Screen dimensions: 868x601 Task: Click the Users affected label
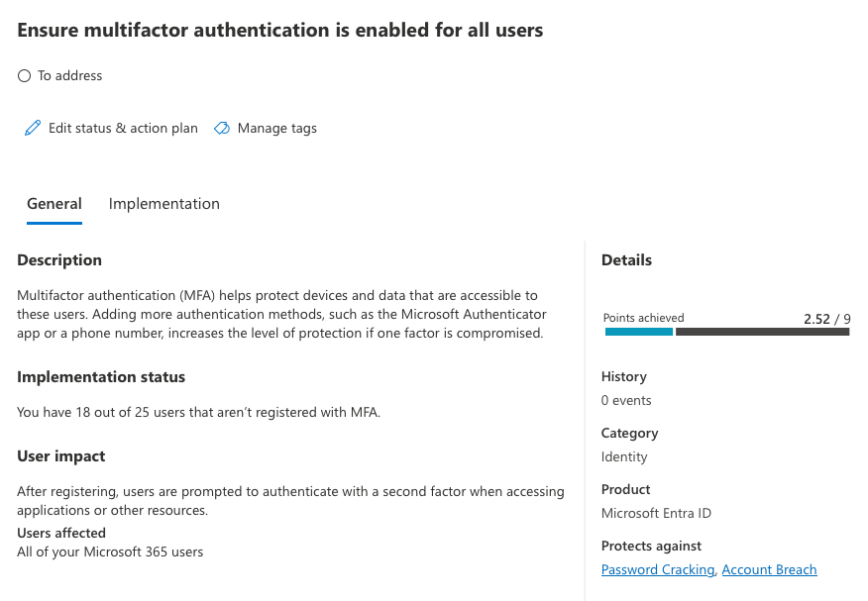pos(61,533)
